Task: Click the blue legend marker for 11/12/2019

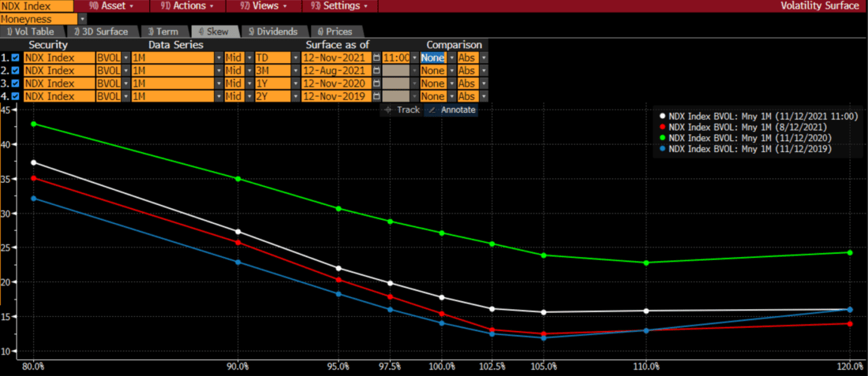Action: point(661,149)
